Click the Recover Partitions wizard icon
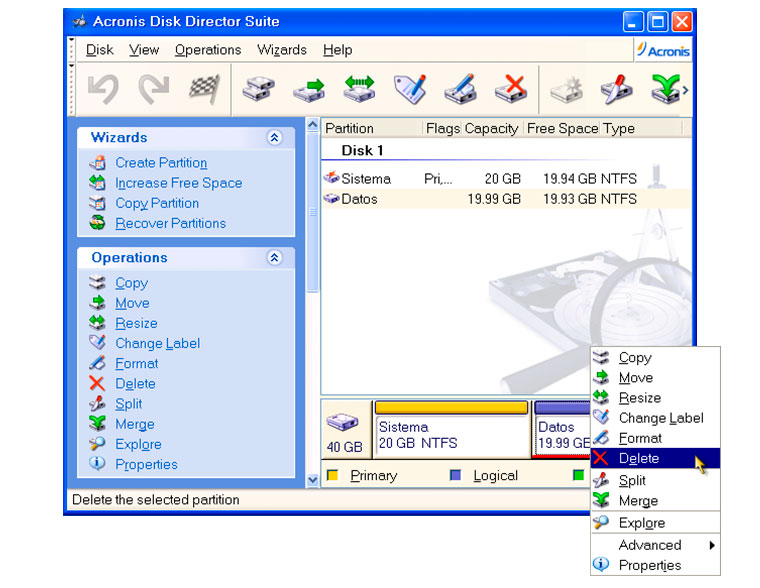This screenshot has height=588, width=760. pos(97,223)
